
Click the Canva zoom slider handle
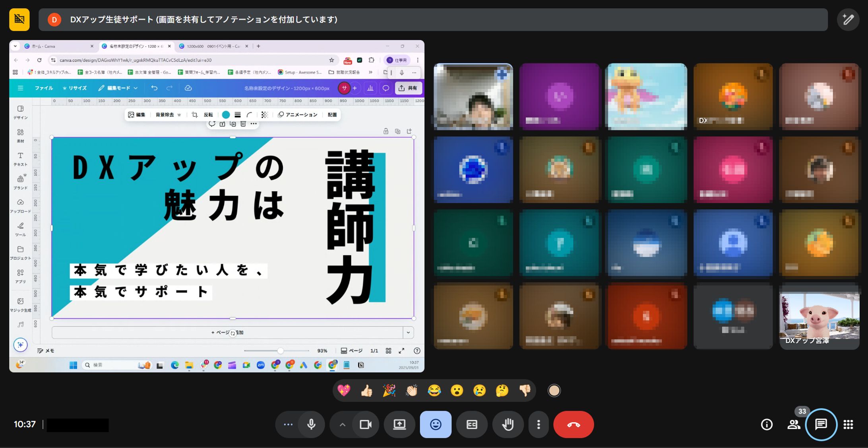[281, 351]
